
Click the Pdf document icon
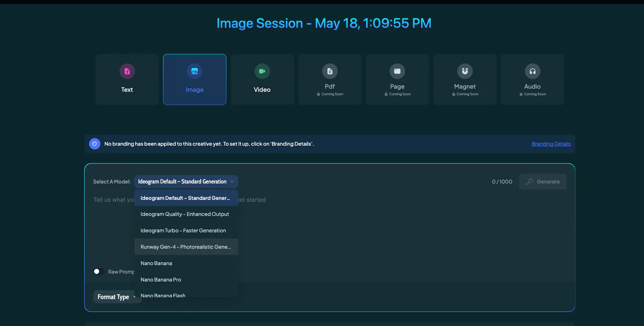(x=330, y=71)
